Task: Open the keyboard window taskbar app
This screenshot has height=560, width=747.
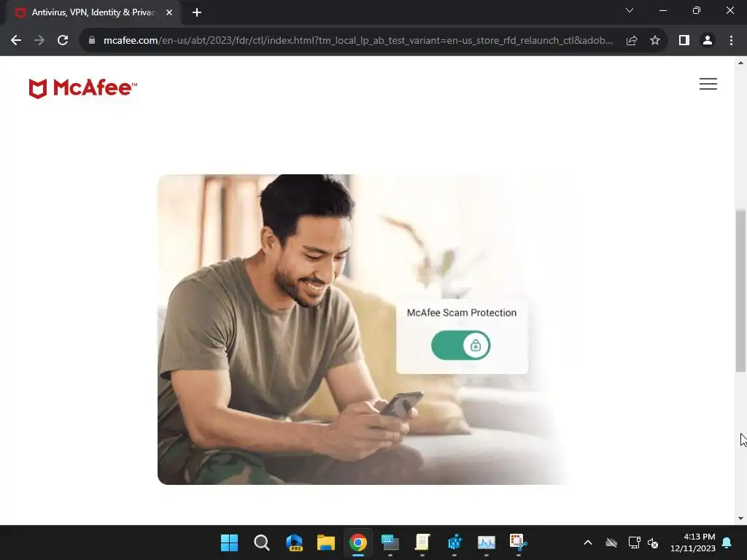Action: (390, 542)
